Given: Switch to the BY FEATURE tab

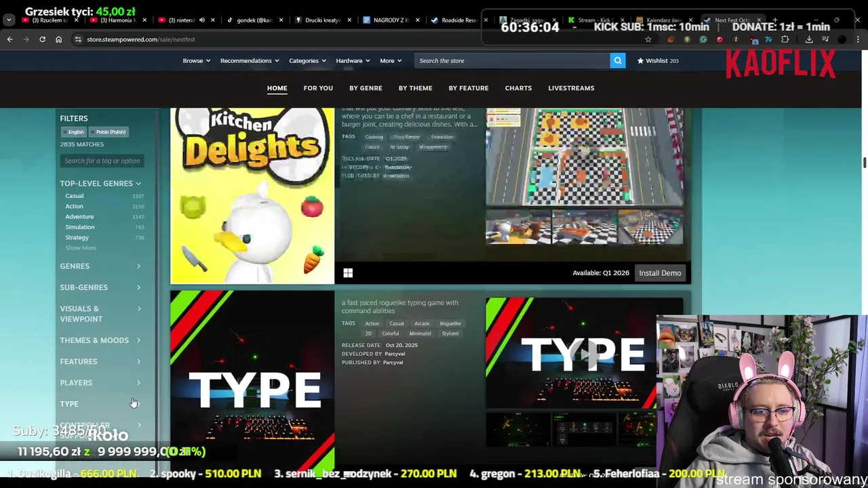Looking at the screenshot, I should pyautogui.click(x=468, y=88).
